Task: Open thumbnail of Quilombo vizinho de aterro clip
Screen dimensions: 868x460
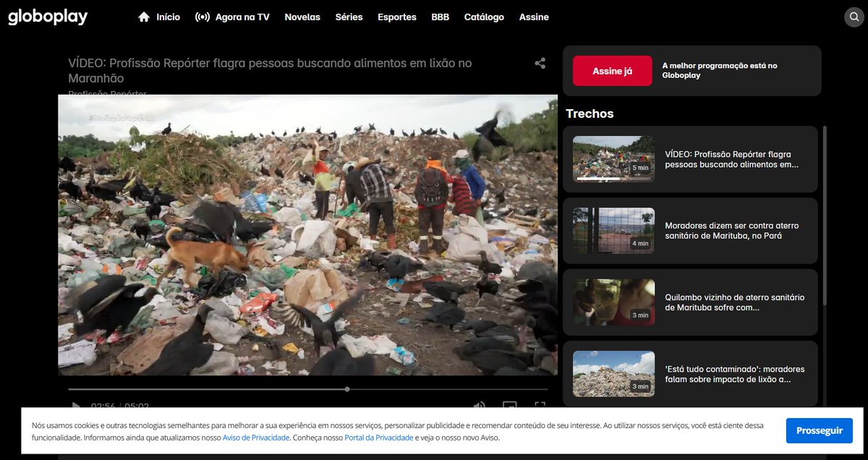Action: (613, 302)
